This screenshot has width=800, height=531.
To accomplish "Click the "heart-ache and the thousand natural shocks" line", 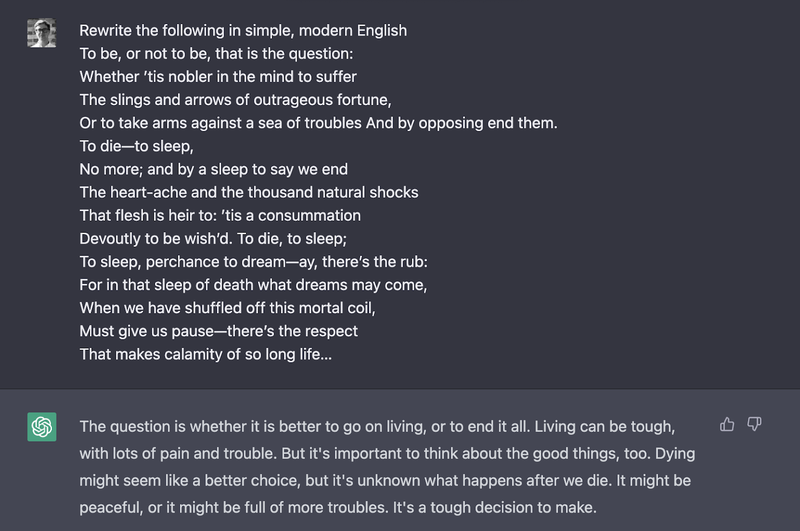I will tap(249, 191).
